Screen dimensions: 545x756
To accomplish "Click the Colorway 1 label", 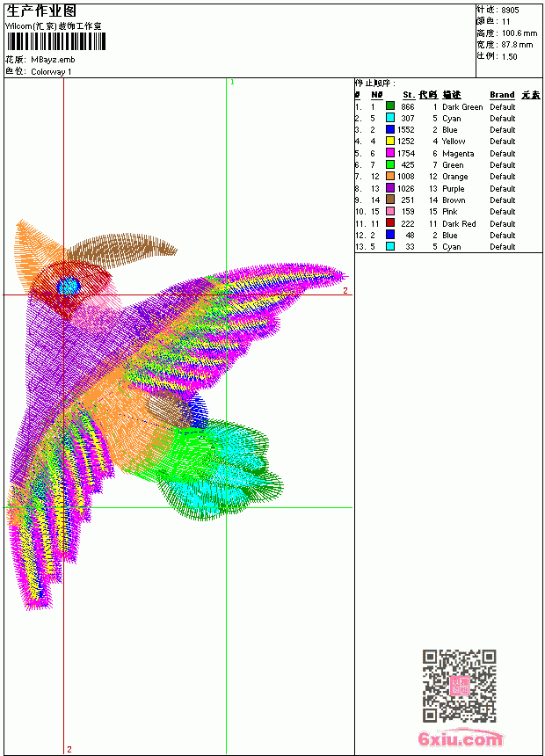I will click(x=51, y=72).
